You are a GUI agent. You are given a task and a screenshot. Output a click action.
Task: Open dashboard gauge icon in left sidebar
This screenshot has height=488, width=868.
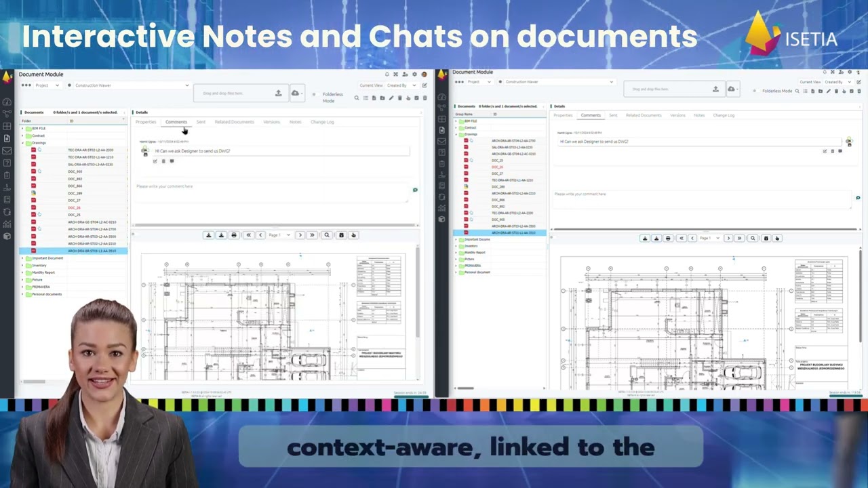pos(7,102)
